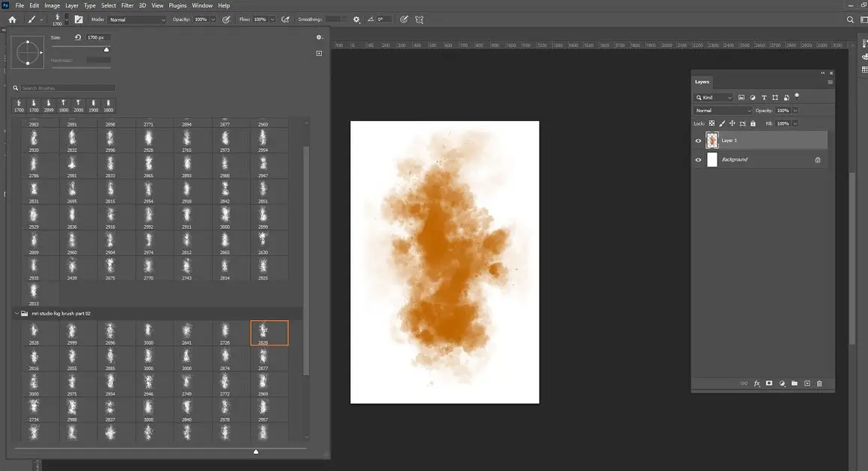Hide Background layer with eye icon
Viewport: 868px width, 471px height.
(698, 160)
